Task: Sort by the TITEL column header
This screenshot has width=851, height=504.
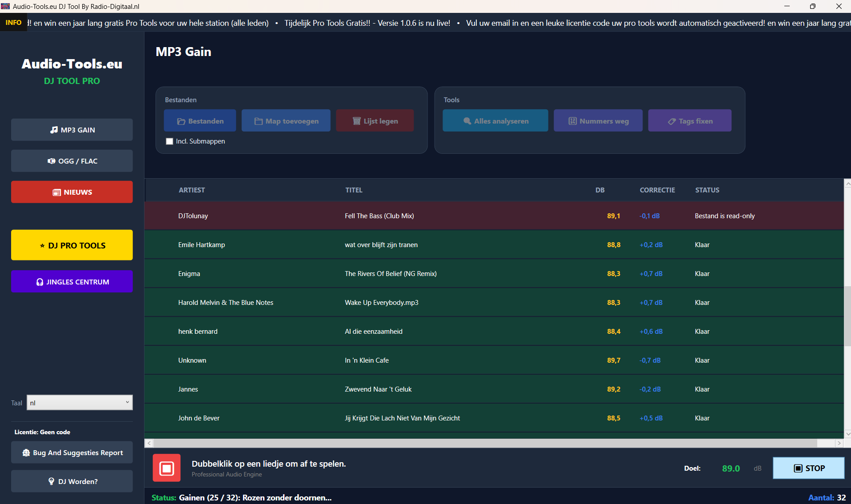Action: pos(354,190)
